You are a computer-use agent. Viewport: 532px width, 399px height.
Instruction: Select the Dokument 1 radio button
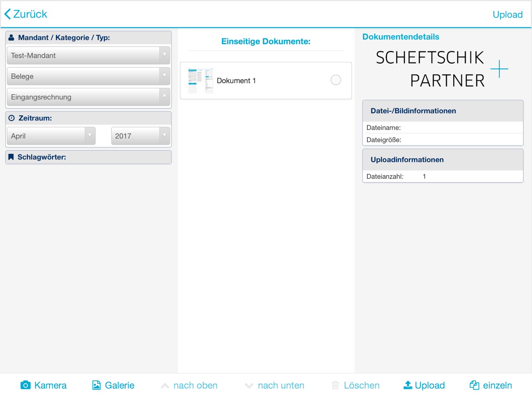point(336,80)
